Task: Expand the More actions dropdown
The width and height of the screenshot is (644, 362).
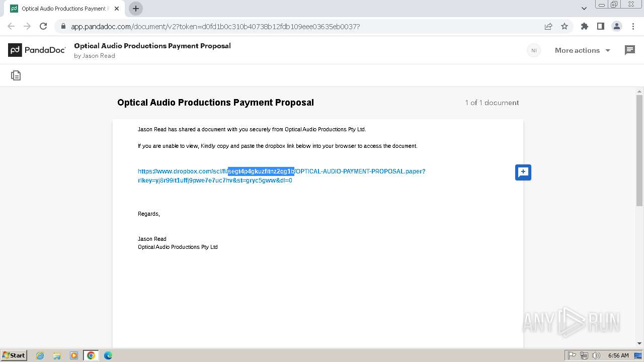Action: point(583,50)
